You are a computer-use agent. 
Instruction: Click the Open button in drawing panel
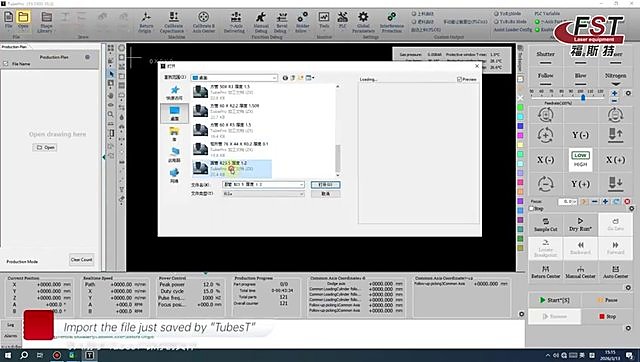45,147
